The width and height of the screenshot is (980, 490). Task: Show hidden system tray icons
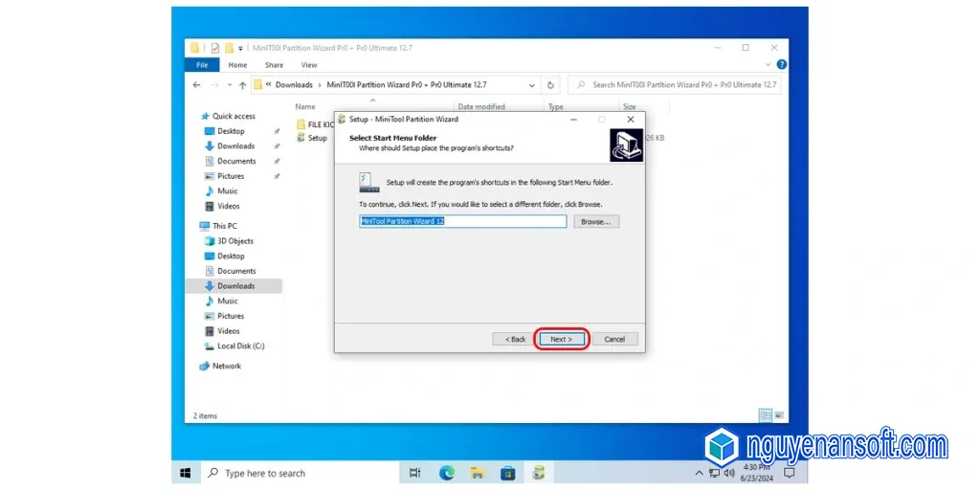[x=699, y=473]
